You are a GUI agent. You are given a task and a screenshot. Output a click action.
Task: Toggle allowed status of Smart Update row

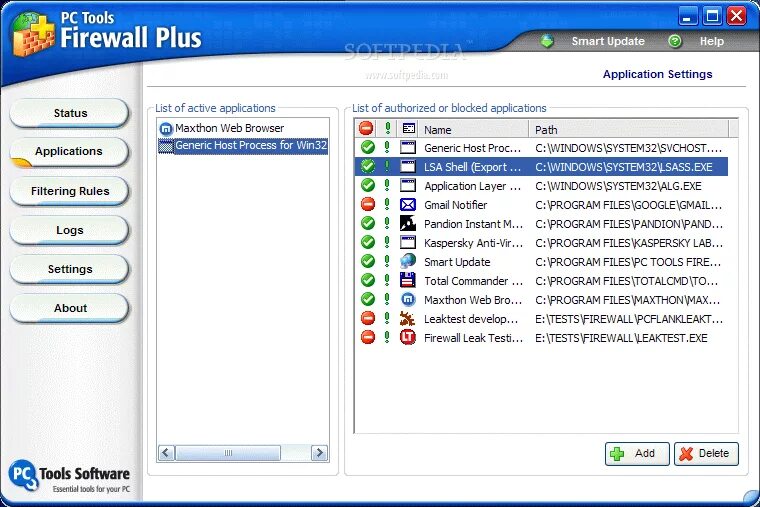[368, 261]
